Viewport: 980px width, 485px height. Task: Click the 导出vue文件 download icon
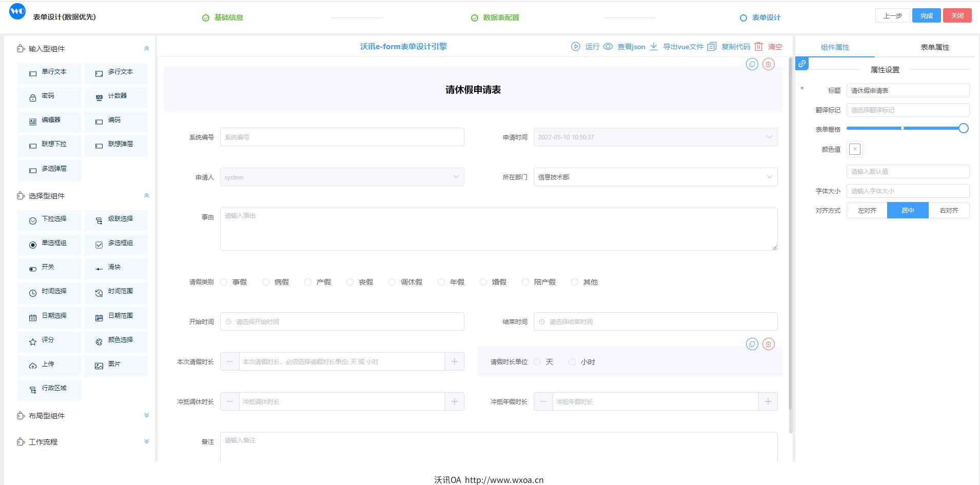point(654,47)
